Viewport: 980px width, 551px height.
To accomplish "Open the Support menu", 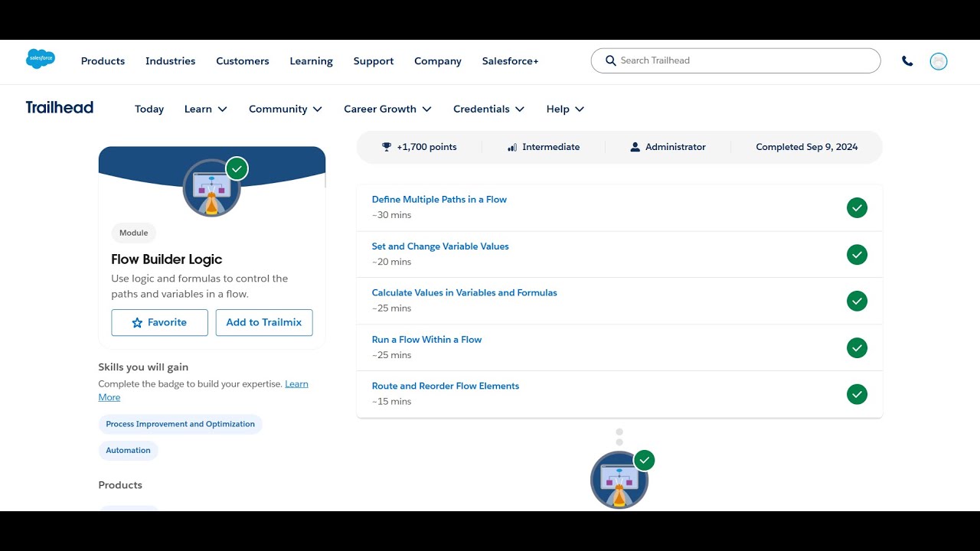I will coord(374,61).
